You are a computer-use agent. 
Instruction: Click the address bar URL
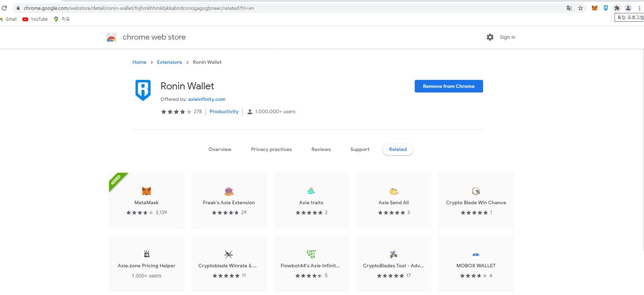(139, 8)
